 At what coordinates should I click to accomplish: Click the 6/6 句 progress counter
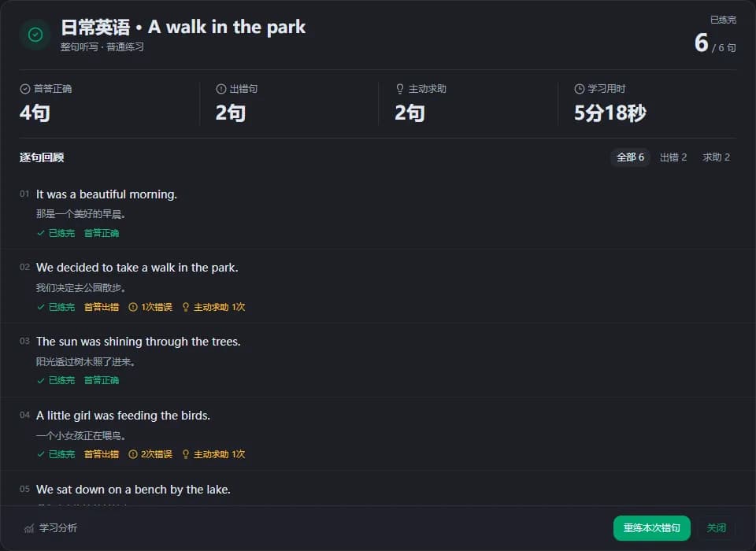(715, 43)
